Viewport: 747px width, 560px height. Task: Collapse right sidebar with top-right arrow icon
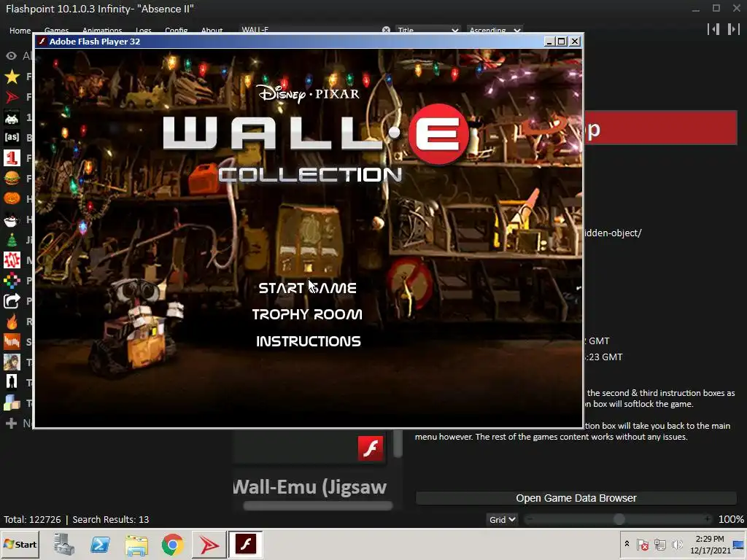pyautogui.click(x=733, y=29)
